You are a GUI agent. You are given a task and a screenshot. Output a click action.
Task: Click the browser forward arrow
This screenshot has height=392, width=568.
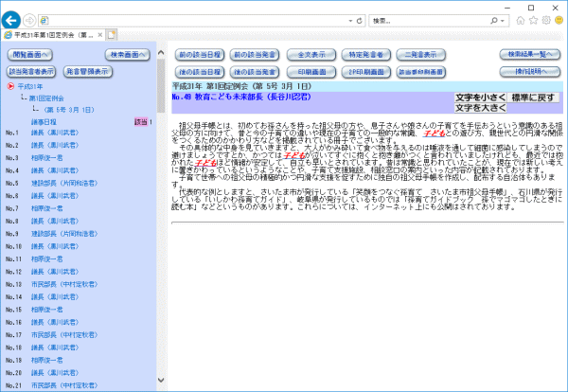click(29, 21)
